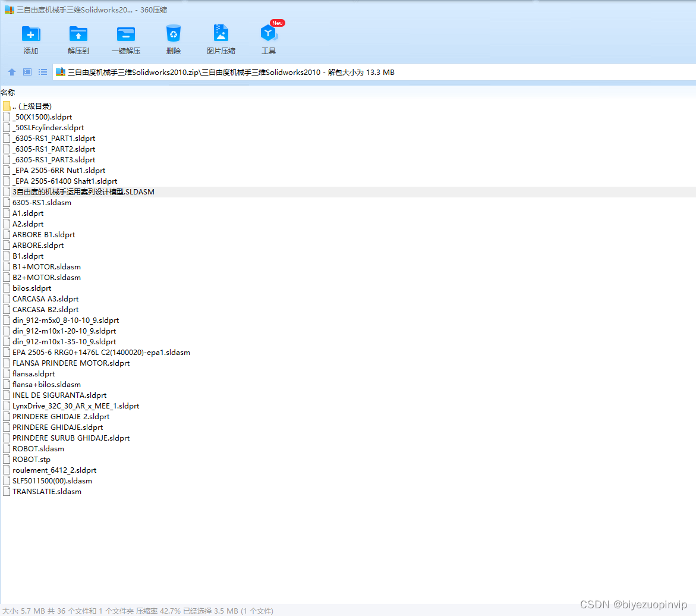Go up one level with the up arrow
The width and height of the screenshot is (696, 616).
[12, 72]
